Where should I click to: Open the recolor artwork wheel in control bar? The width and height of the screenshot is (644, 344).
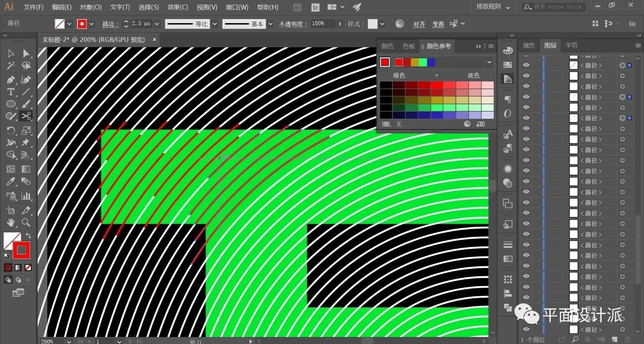click(399, 24)
